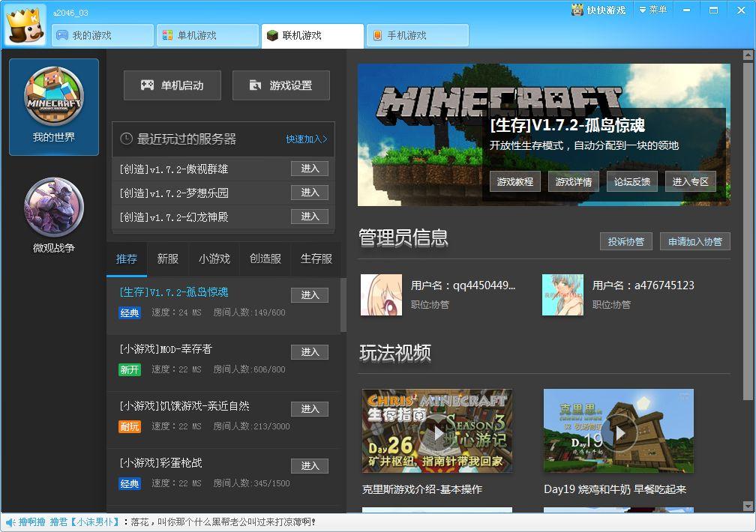The width and height of the screenshot is (756, 532).
Task: Play the Day26 survival guide video
Action: pyautogui.click(x=437, y=432)
